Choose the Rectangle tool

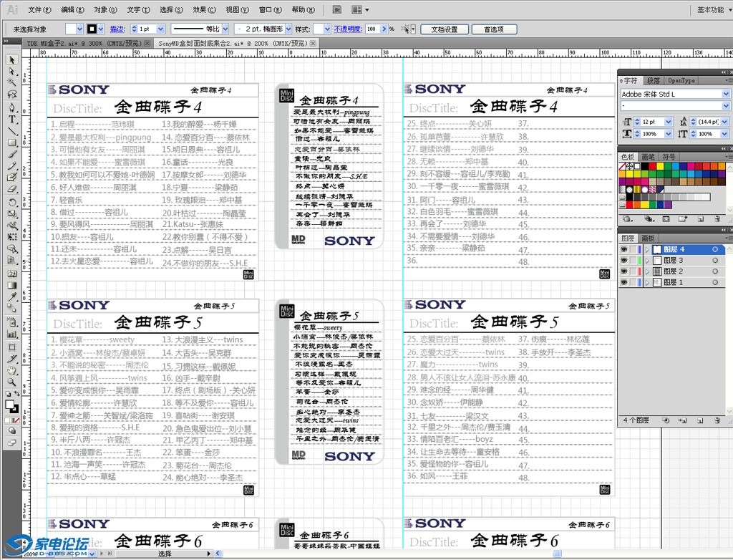12,143
